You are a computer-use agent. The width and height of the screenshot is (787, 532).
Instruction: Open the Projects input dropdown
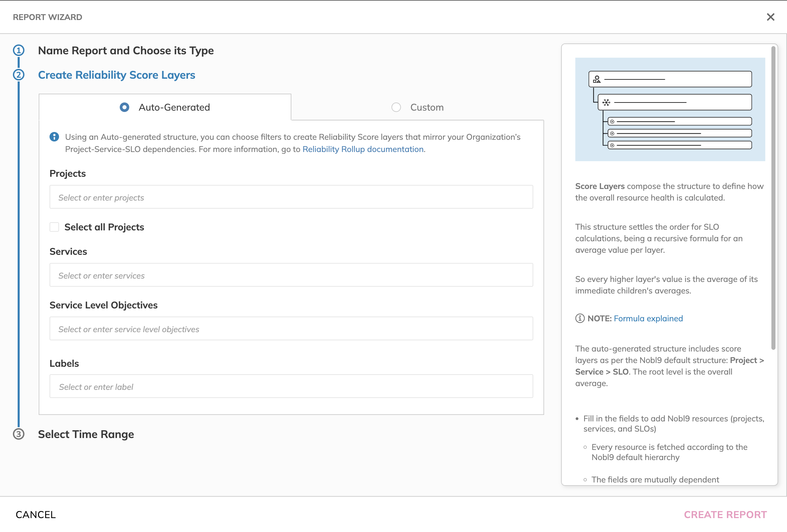pos(291,196)
